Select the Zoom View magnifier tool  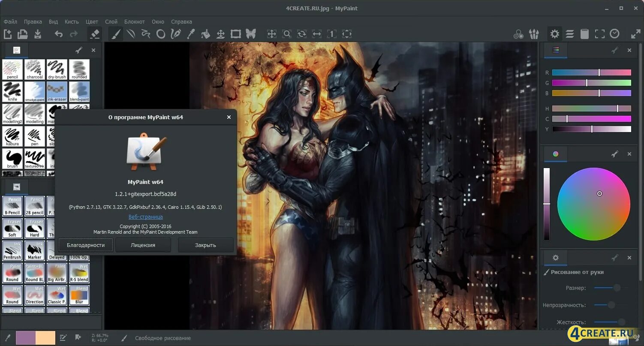tap(287, 34)
